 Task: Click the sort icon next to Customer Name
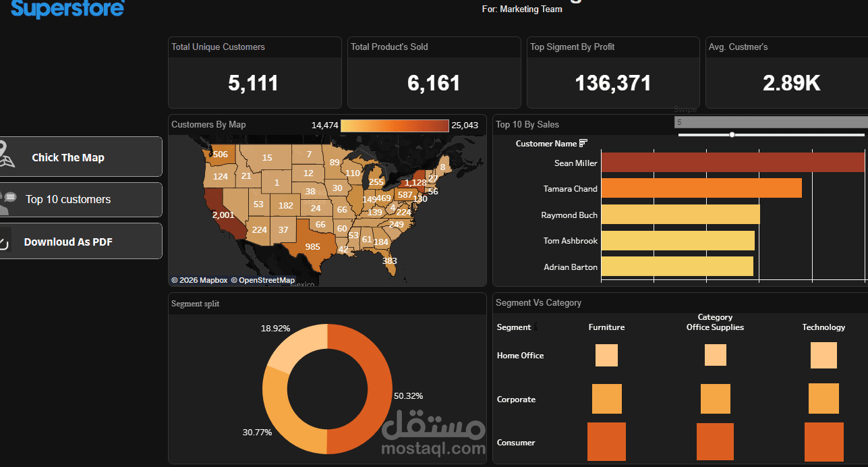(583, 143)
